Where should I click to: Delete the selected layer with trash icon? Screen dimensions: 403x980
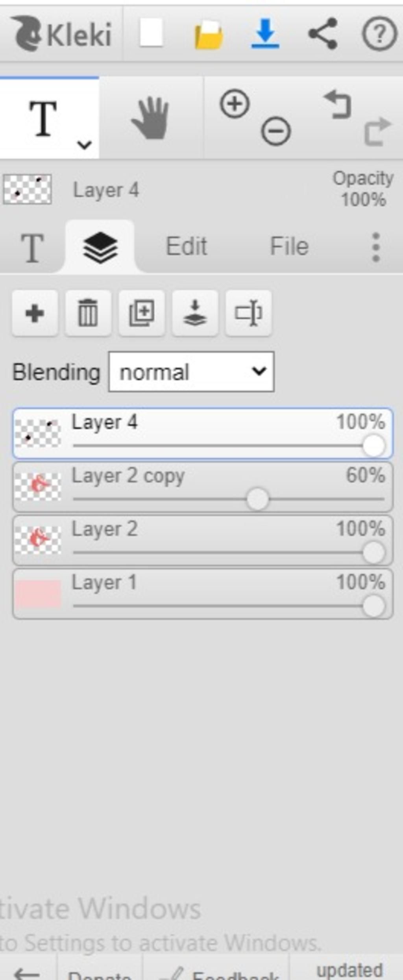coord(88,313)
